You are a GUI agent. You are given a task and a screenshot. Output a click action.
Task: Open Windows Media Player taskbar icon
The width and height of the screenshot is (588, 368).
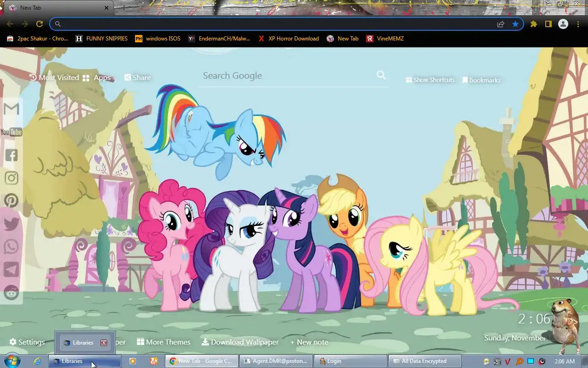pos(132,361)
